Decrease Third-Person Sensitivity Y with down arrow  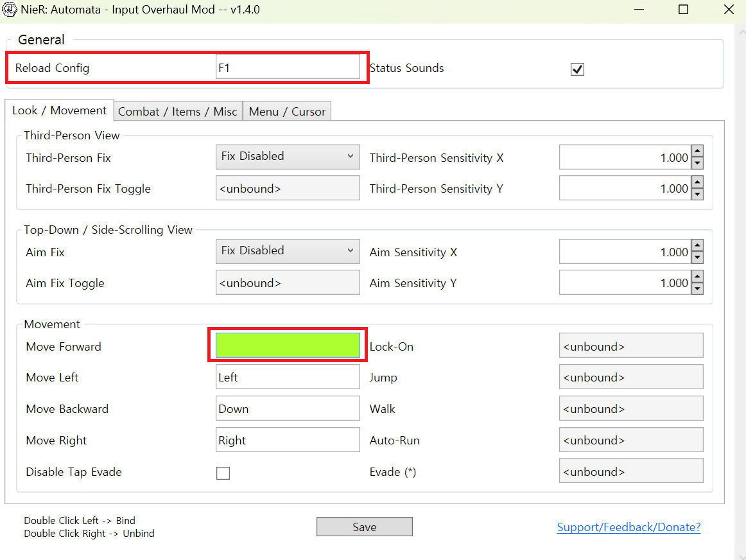(697, 194)
